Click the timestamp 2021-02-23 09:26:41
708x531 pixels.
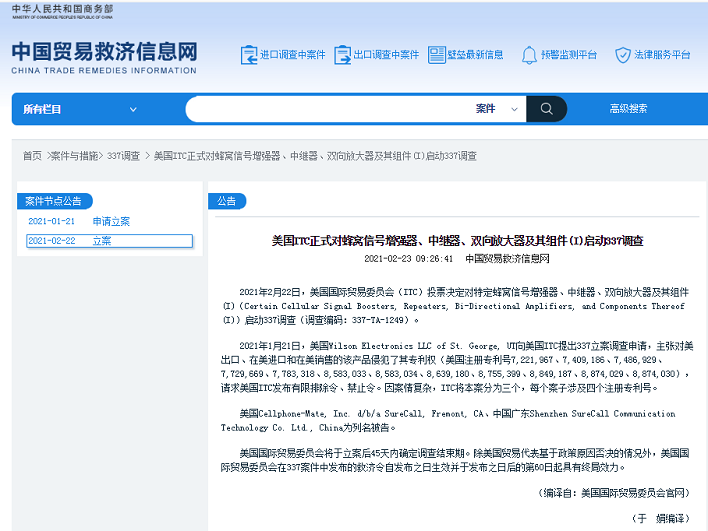[408, 259]
